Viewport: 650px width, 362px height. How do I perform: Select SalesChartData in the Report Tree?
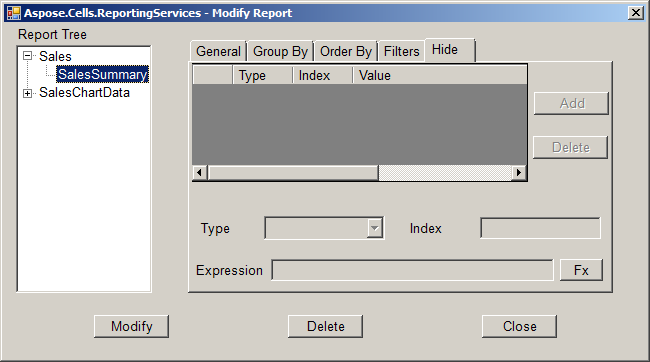pos(84,92)
